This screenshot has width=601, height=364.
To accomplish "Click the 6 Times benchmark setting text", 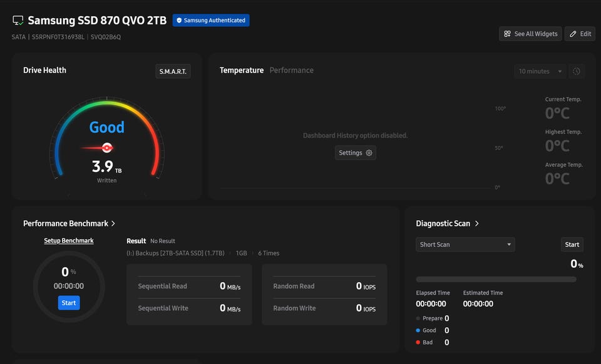I will [x=269, y=253].
